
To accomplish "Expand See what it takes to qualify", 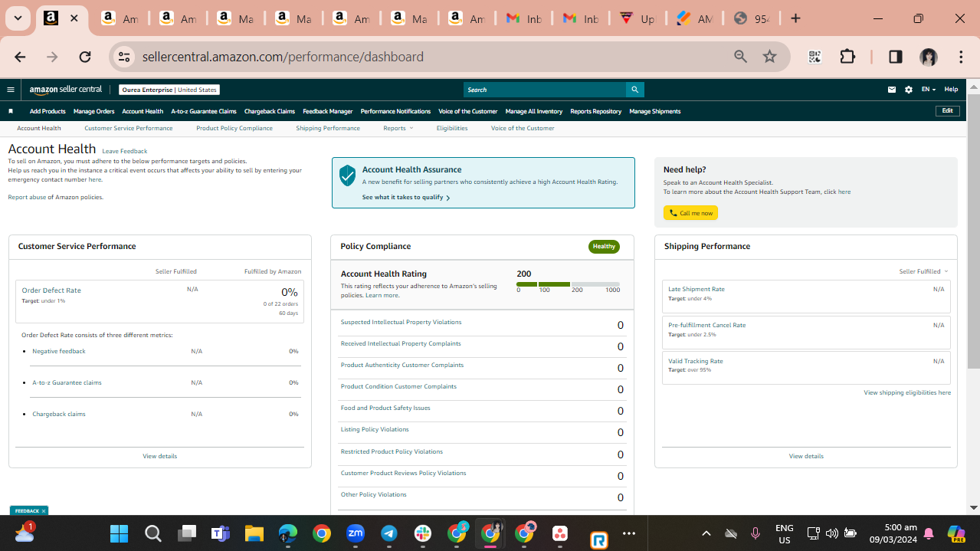I will tap(406, 197).
